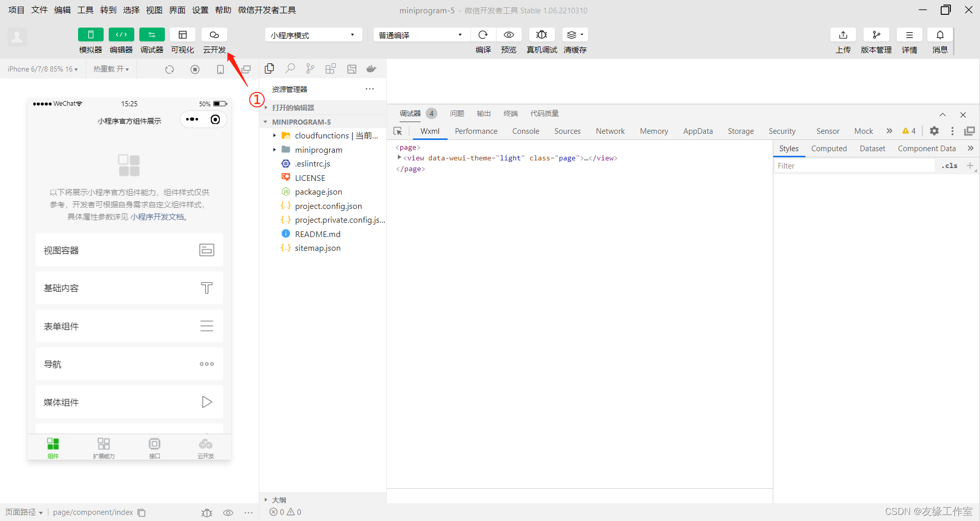Click the preview (预览) eye icon
This screenshot has height=521, width=980.
(509, 35)
